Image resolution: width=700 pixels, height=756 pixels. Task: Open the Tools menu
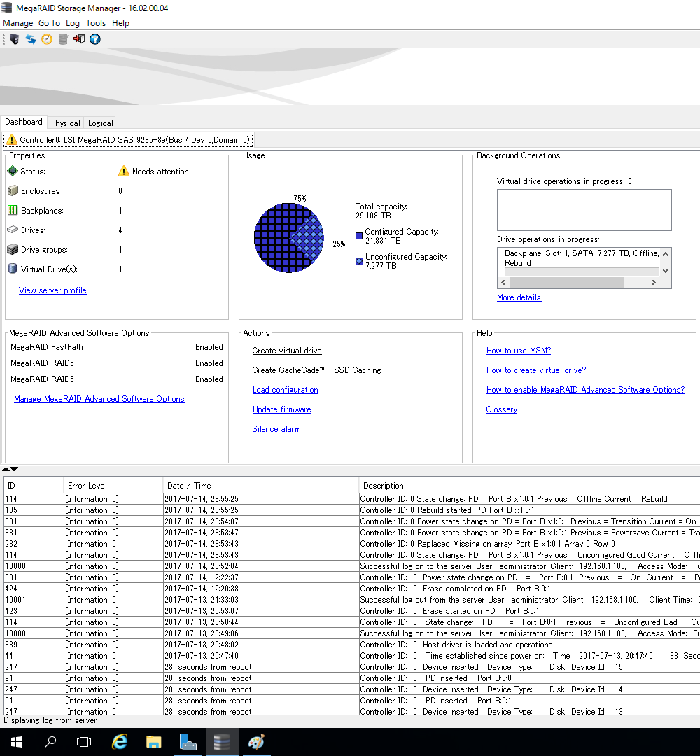coord(96,23)
